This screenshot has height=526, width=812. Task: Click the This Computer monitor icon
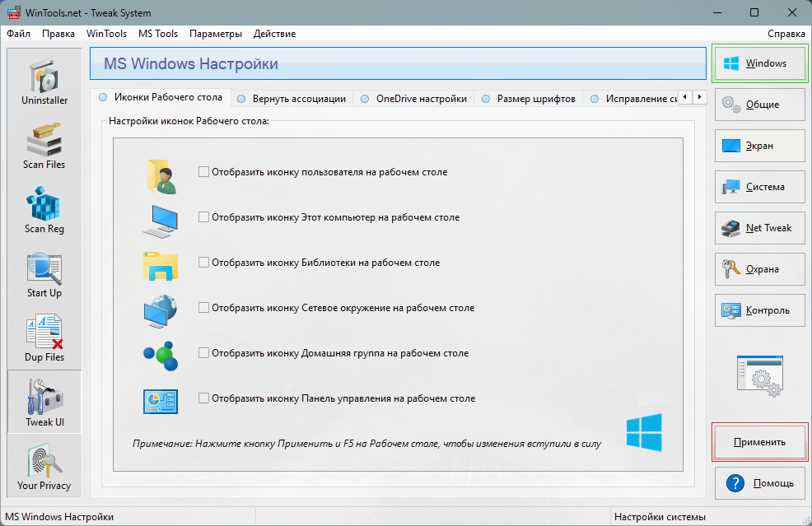161,221
